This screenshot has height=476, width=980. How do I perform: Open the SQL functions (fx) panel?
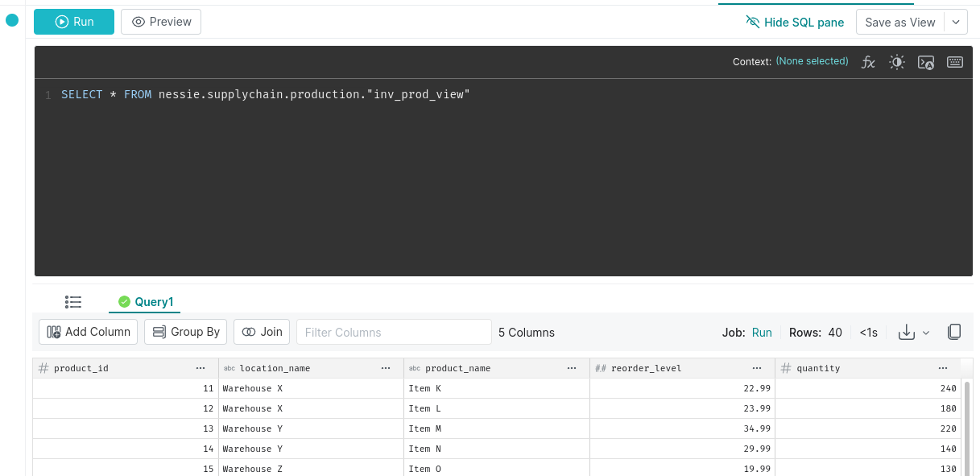pos(868,62)
